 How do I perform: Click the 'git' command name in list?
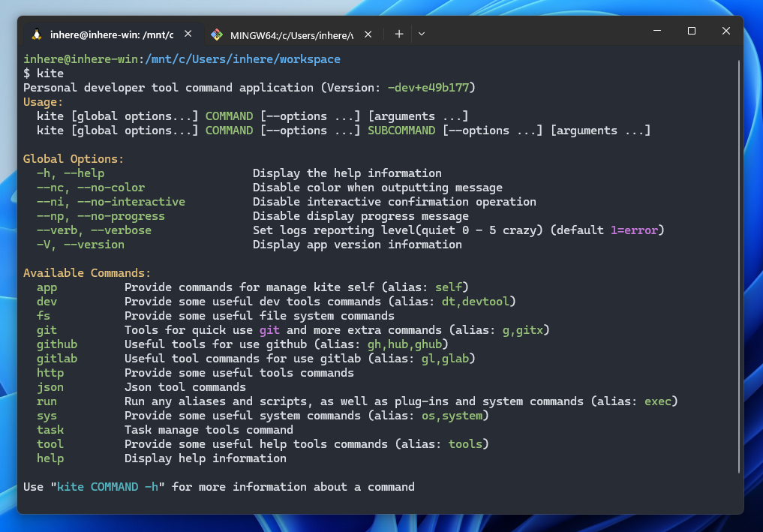tap(47, 330)
